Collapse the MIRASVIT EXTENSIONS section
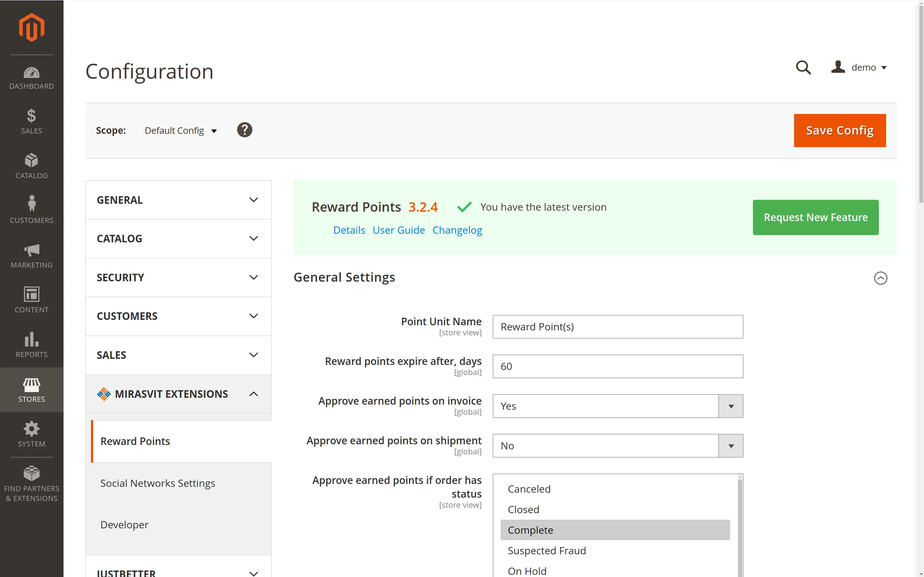The image size is (924, 577). click(x=253, y=394)
